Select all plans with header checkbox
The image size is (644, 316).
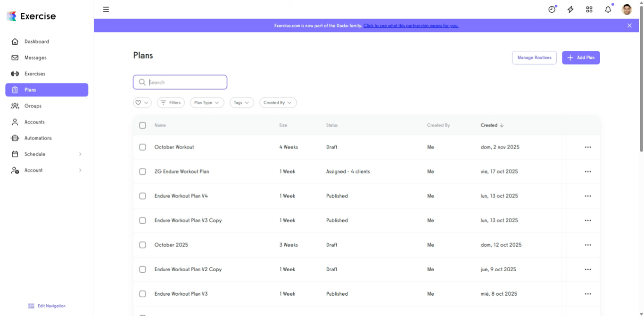142,125
